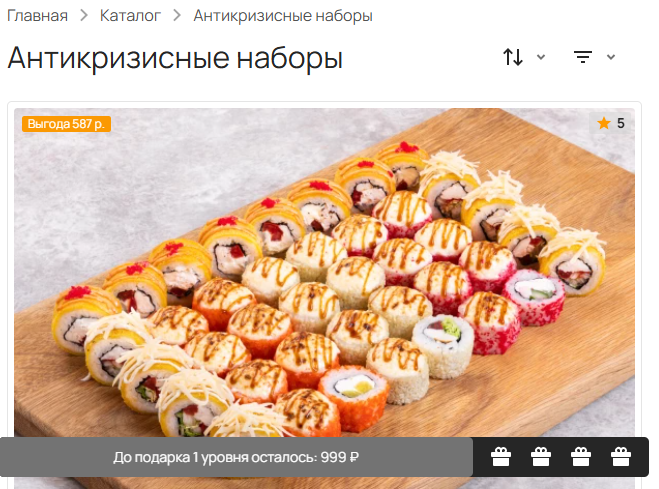Open the sushi set product photo
The height and width of the screenshot is (489, 659).
pyautogui.click(x=324, y=273)
